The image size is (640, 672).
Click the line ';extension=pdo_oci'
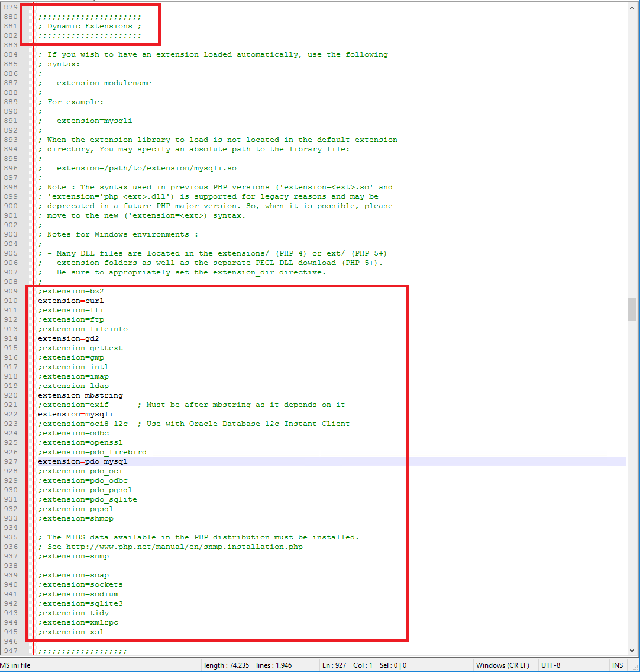tap(80, 471)
